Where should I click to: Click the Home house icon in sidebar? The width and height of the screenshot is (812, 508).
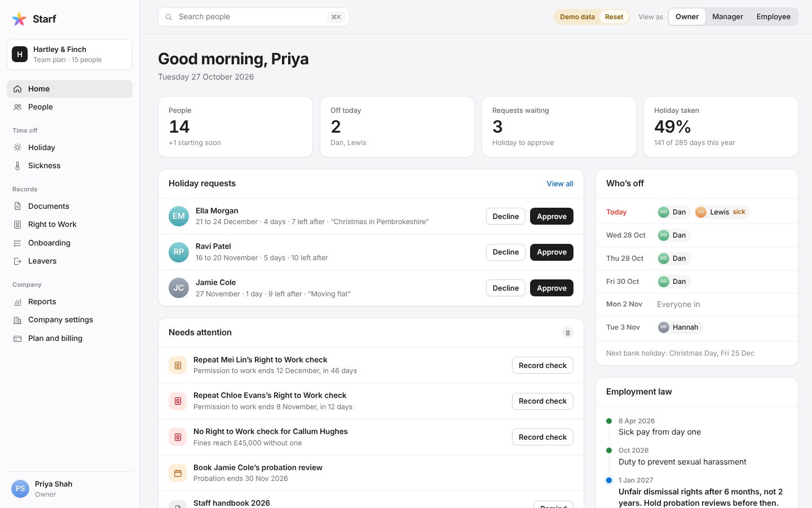tap(17, 89)
